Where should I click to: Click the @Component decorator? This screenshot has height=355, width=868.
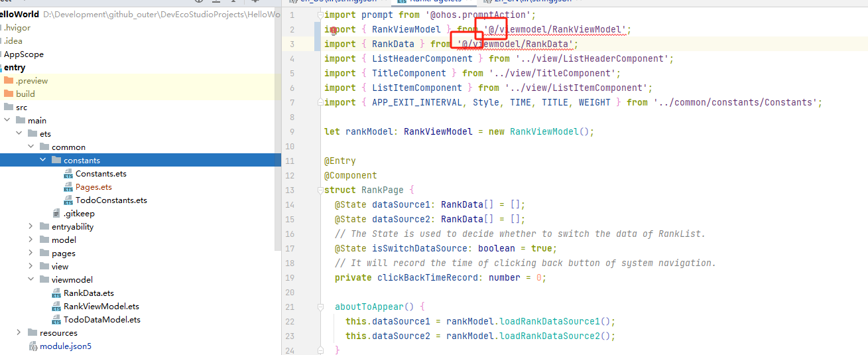(351, 175)
